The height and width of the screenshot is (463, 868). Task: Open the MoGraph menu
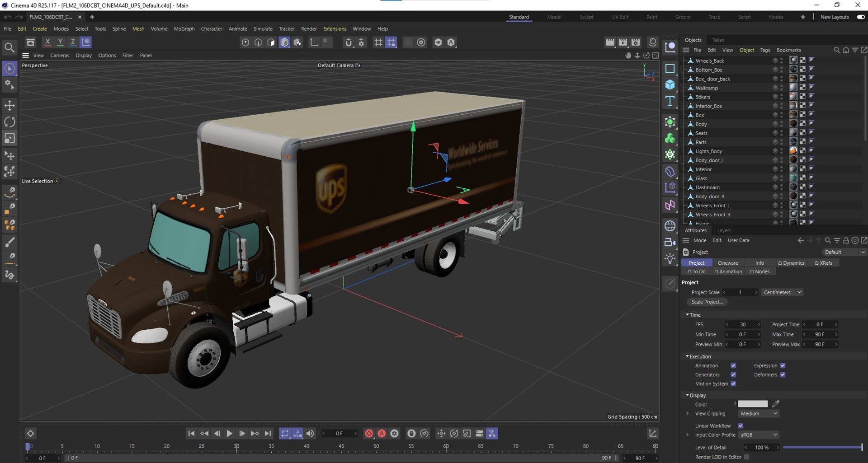tap(184, 29)
